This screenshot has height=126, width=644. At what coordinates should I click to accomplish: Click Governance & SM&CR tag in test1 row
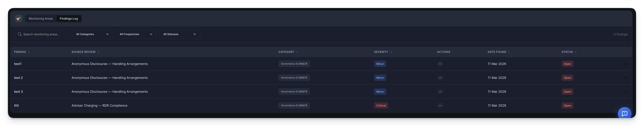[x=294, y=64]
